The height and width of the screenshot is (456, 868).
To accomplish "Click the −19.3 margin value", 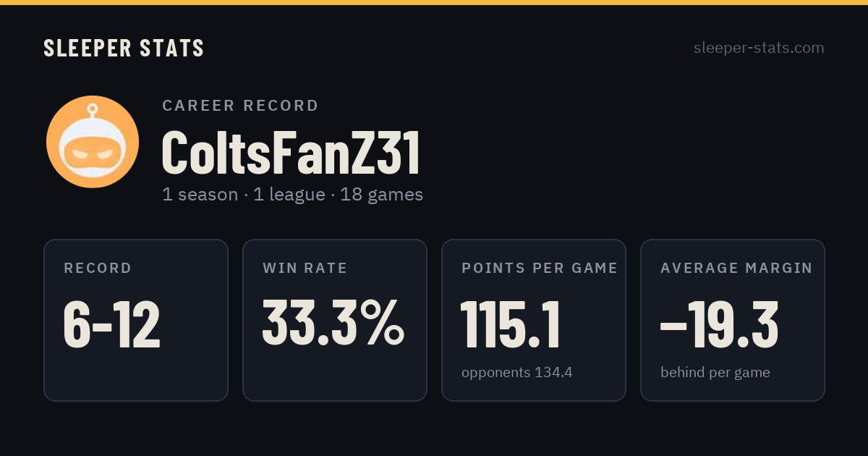I will click(x=720, y=324).
